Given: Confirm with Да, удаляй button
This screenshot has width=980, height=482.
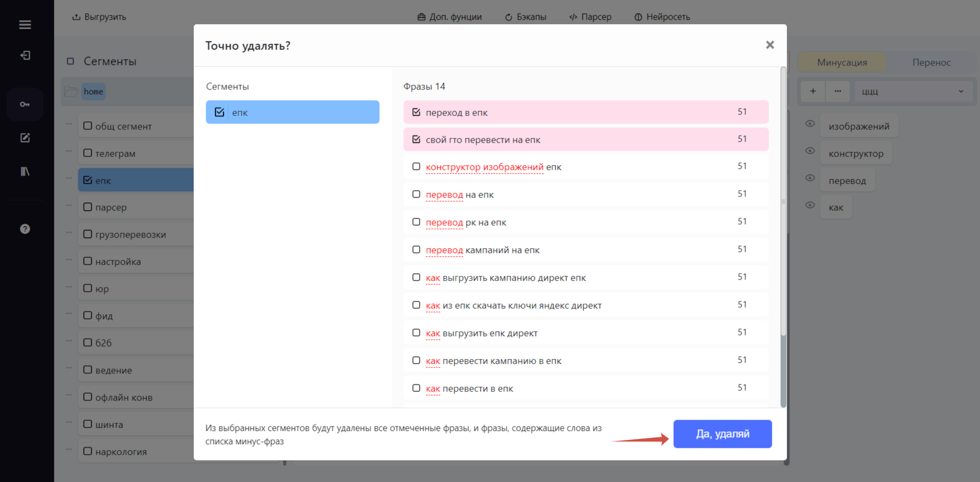Looking at the screenshot, I should click(x=722, y=434).
